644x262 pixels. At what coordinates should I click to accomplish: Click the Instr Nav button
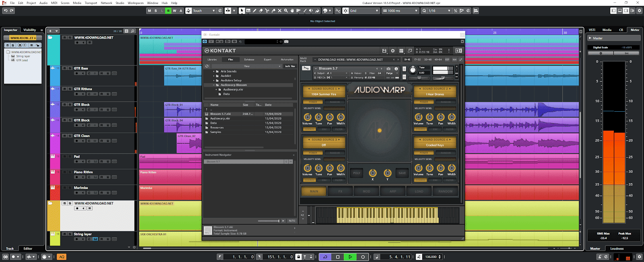coord(290,66)
